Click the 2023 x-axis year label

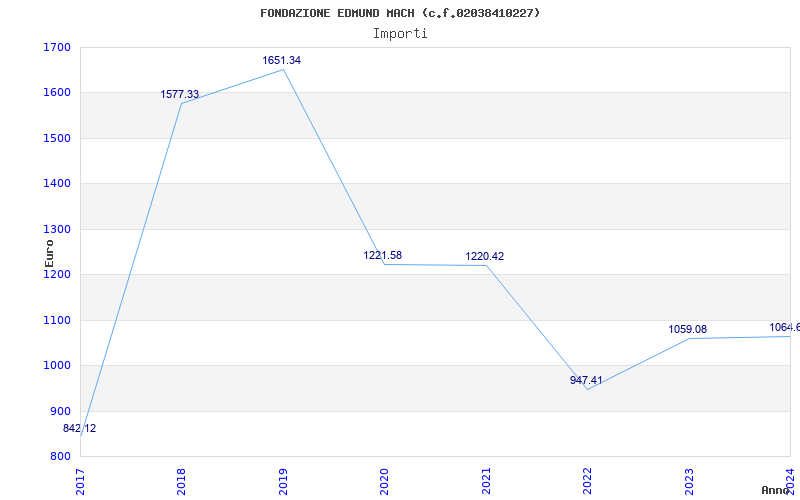point(689,482)
